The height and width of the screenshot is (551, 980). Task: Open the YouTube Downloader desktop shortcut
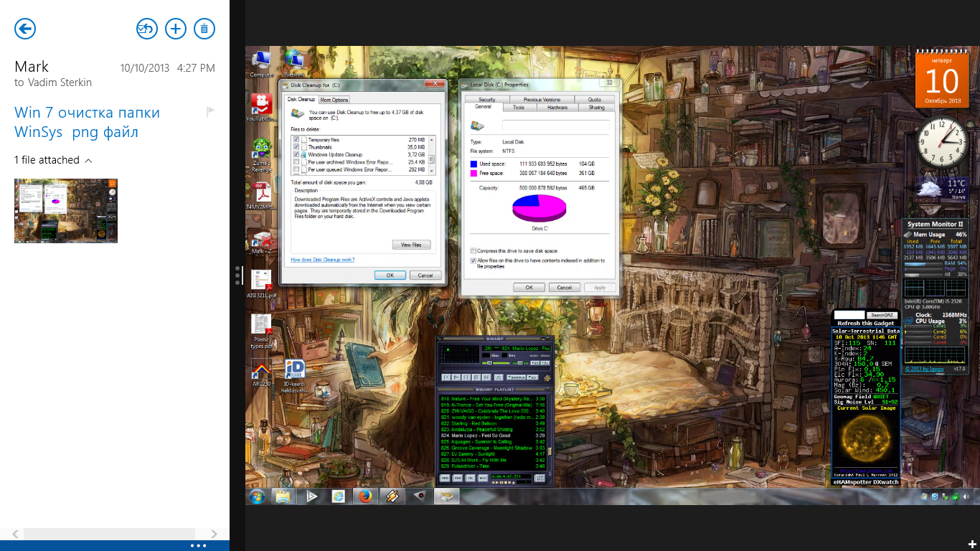click(261, 108)
